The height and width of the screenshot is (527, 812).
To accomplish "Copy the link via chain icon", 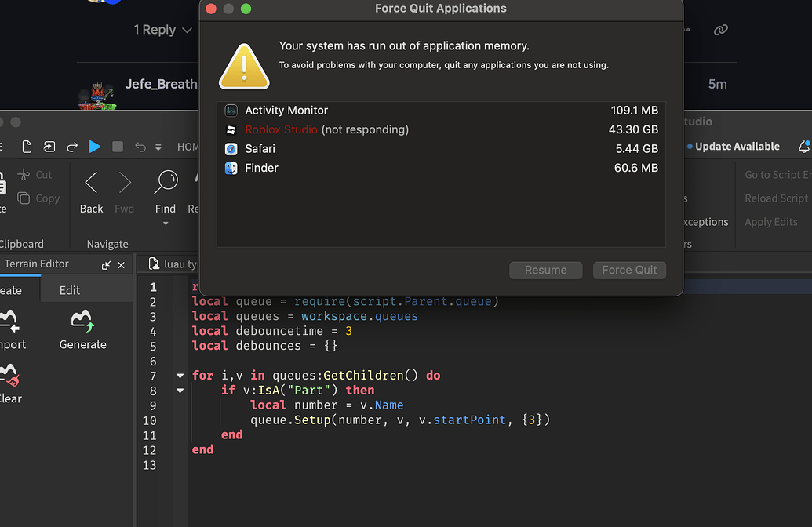I will pos(721,30).
